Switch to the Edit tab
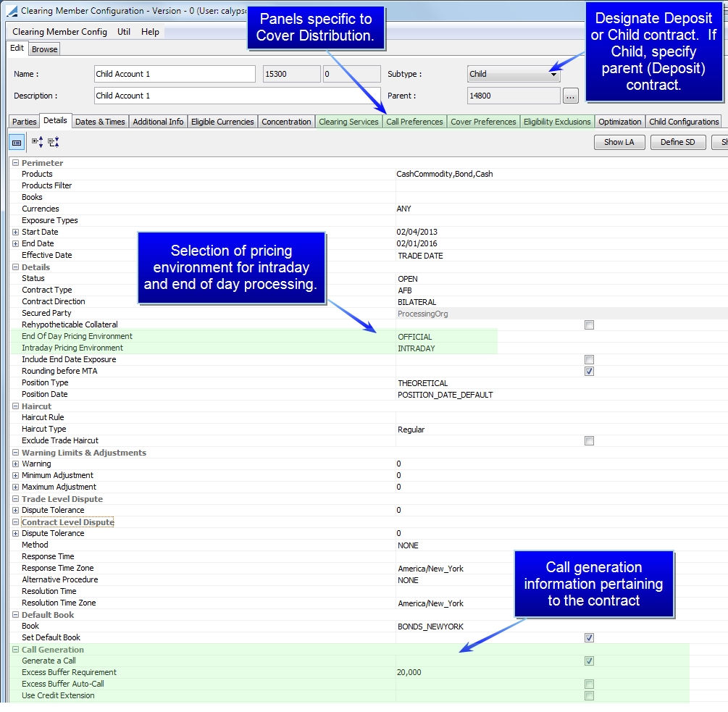Viewport: 728px width, 712px height. pos(17,49)
